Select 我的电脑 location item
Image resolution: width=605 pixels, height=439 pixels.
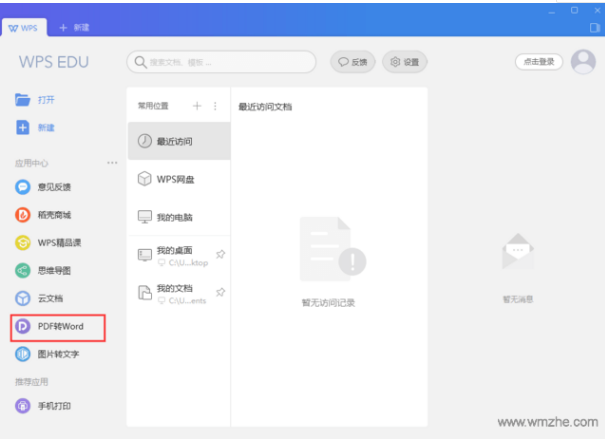point(179,217)
